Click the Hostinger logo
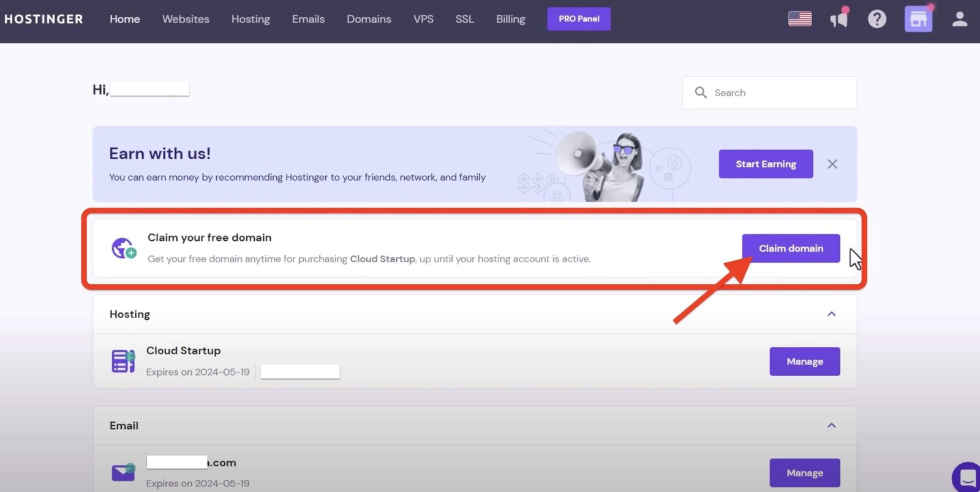The image size is (980, 492). click(43, 19)
